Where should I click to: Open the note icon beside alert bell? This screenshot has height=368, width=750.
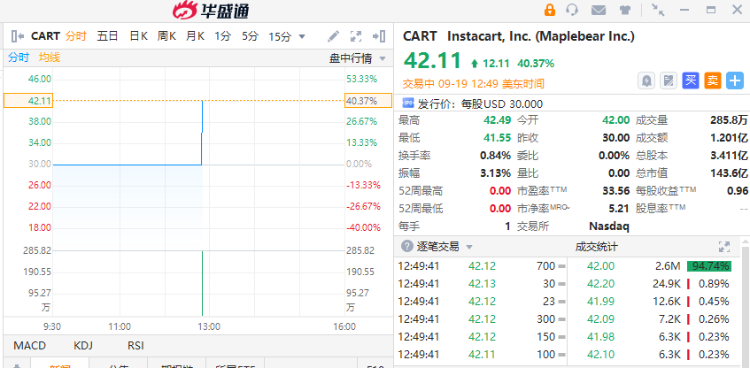668,81
